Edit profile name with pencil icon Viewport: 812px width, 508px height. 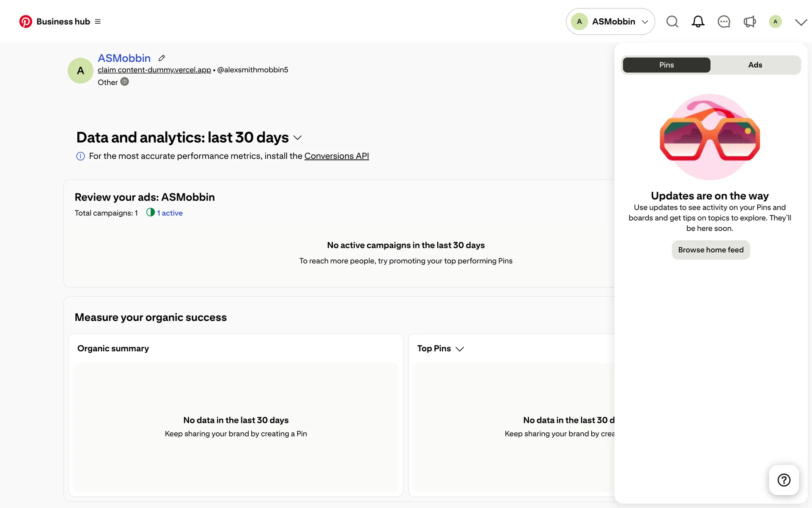(162, 58)
